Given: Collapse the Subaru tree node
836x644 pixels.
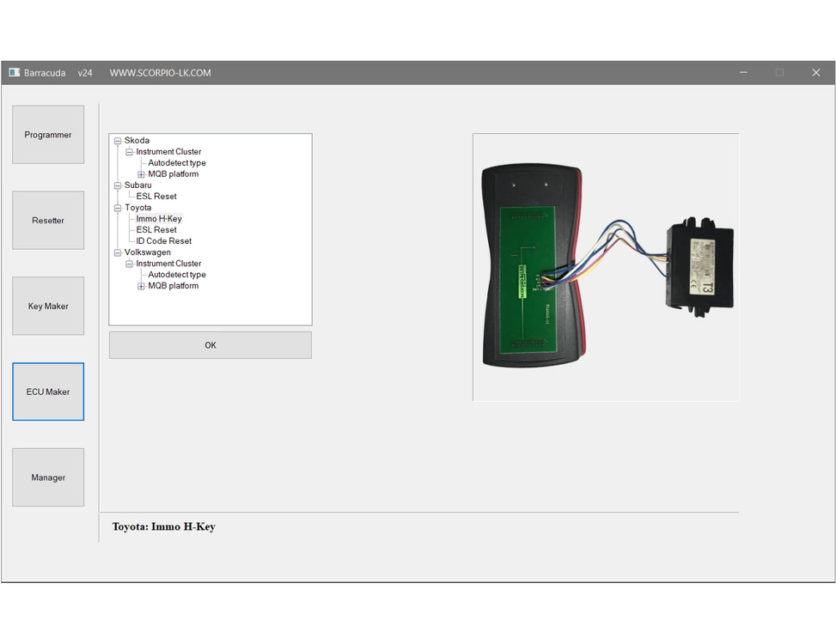Looking at the screenshot, I should (x=118, y=186).
